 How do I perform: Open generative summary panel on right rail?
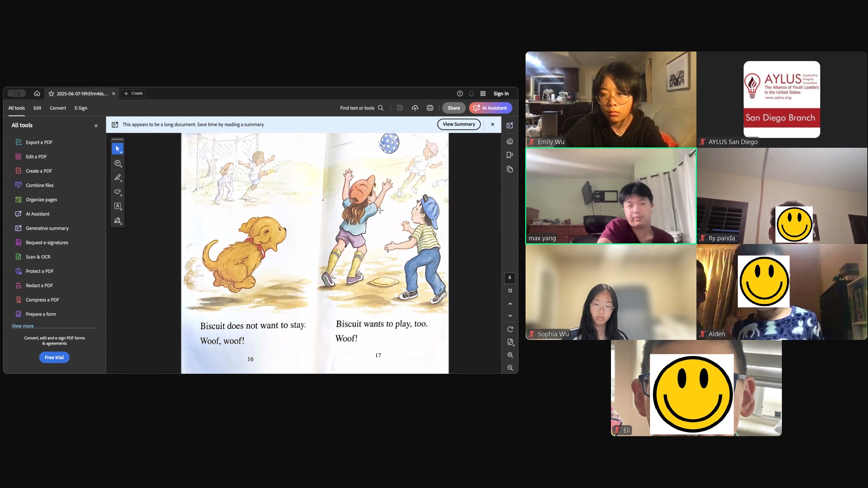pos(510,125)
